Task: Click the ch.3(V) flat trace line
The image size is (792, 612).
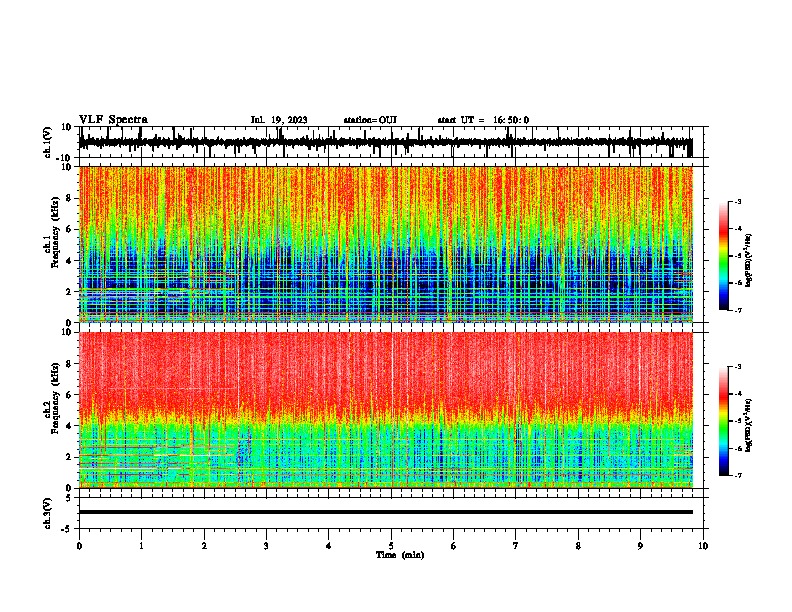Action: coord(386,512)
